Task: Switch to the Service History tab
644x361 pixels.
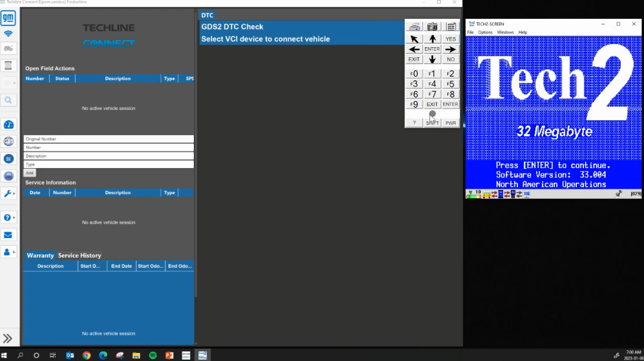Action: coord(80,255)
